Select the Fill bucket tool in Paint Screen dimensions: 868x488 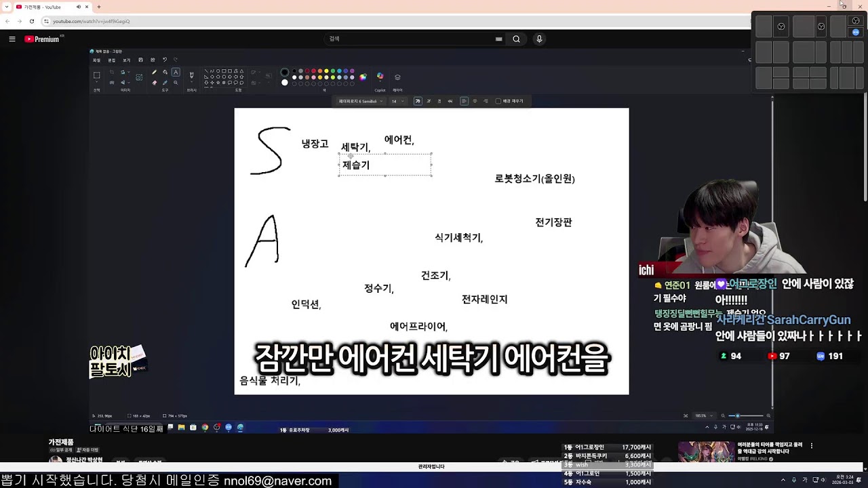tap(165, 72)
